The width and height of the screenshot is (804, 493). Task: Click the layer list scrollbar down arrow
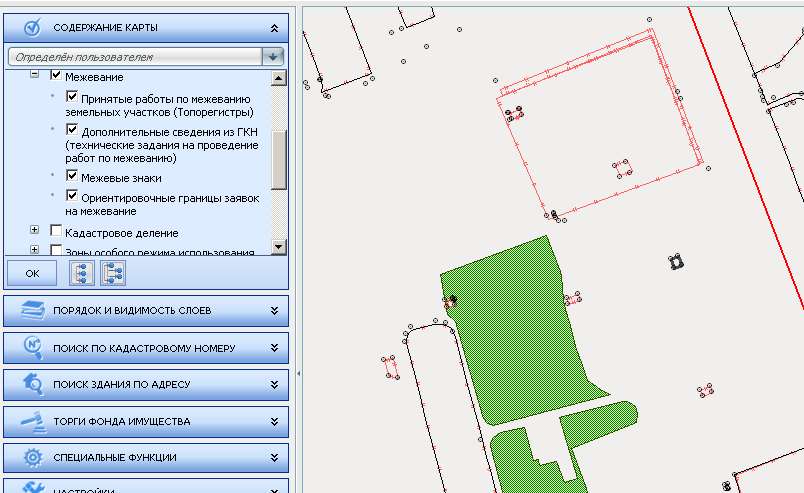coord(279,246)
